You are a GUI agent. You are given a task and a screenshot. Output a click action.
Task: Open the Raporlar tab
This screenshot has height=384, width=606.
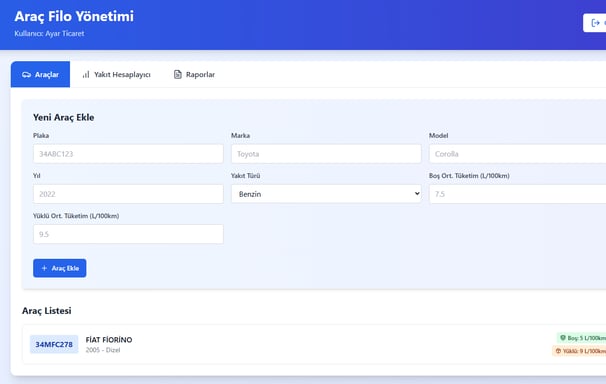[194, 74]
